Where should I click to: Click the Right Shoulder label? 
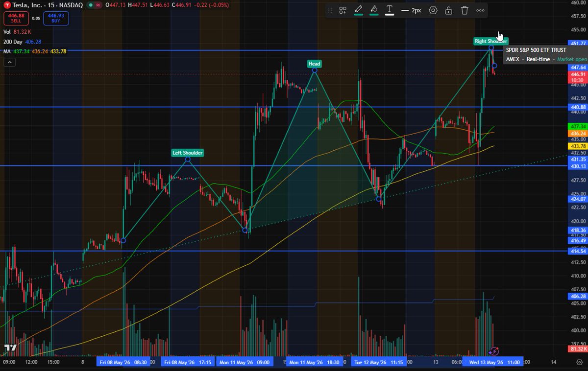490,41
